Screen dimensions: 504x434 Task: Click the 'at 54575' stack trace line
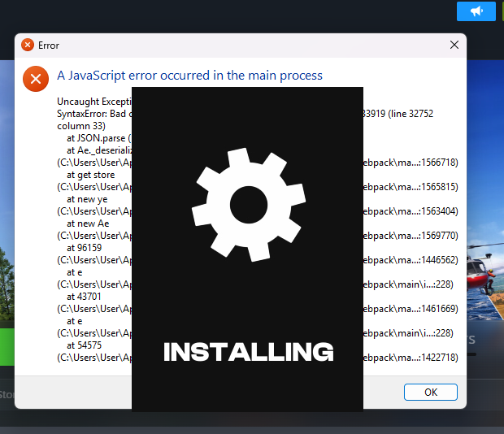pos(85,345)
